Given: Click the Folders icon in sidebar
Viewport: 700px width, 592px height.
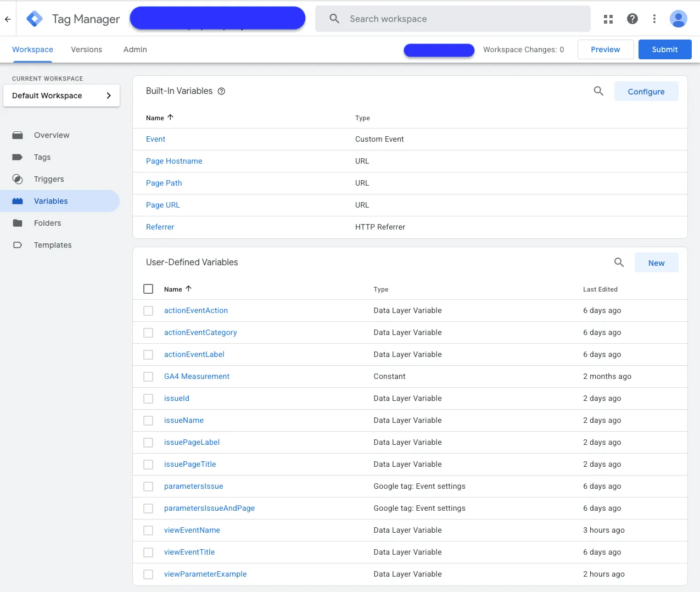Looking at the screenshot, I should [x=18, y=223].
